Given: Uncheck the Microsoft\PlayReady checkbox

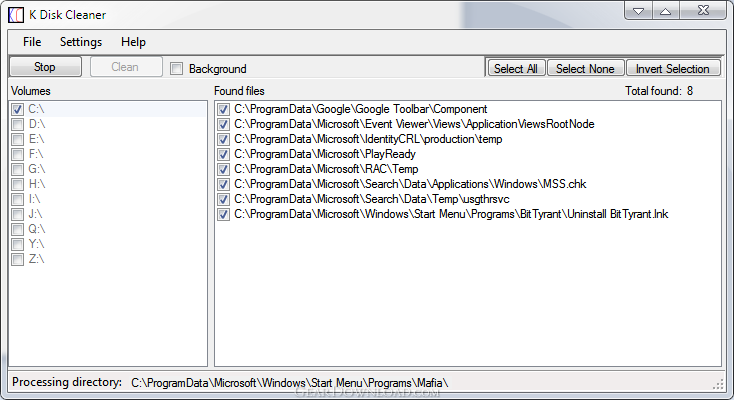Looking at the screenshot, I should coord(224,155).
